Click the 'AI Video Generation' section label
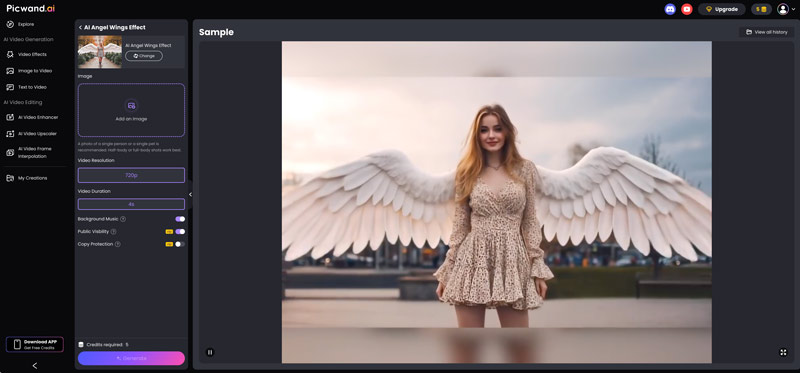 (x=28, y=39)
